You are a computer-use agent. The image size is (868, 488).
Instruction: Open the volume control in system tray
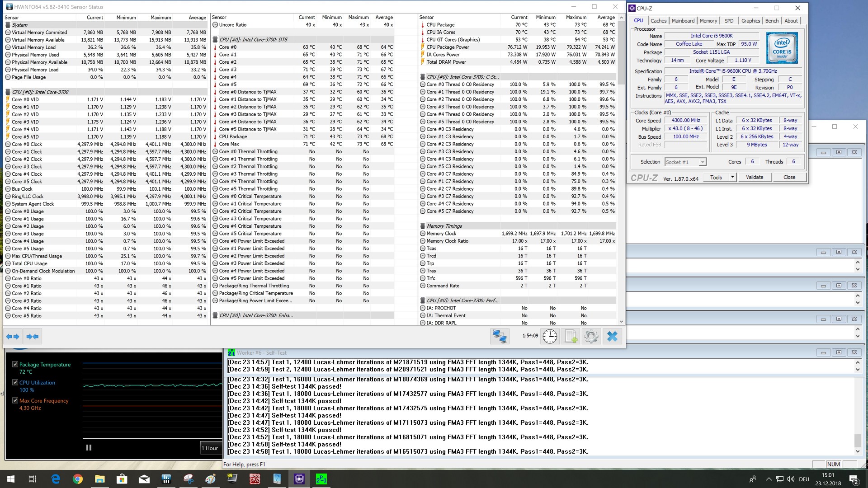pos(791,479)
